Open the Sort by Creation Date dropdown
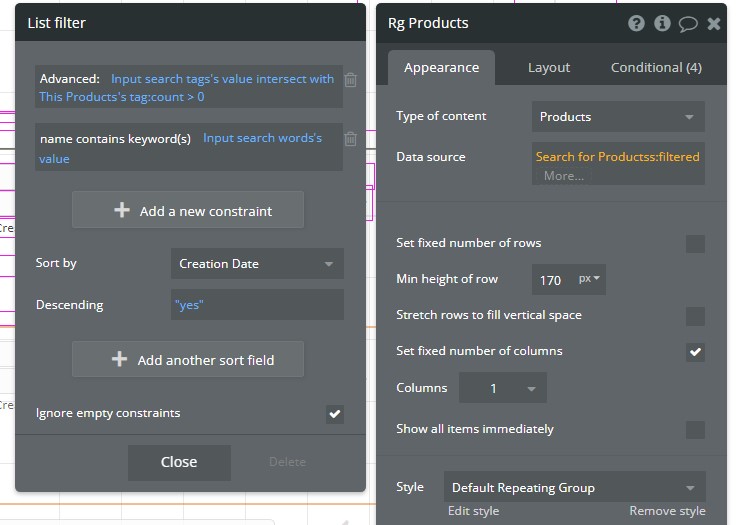The width and height of the screenshot is (743, 525). pyautogui.click(x=257, y=264)
